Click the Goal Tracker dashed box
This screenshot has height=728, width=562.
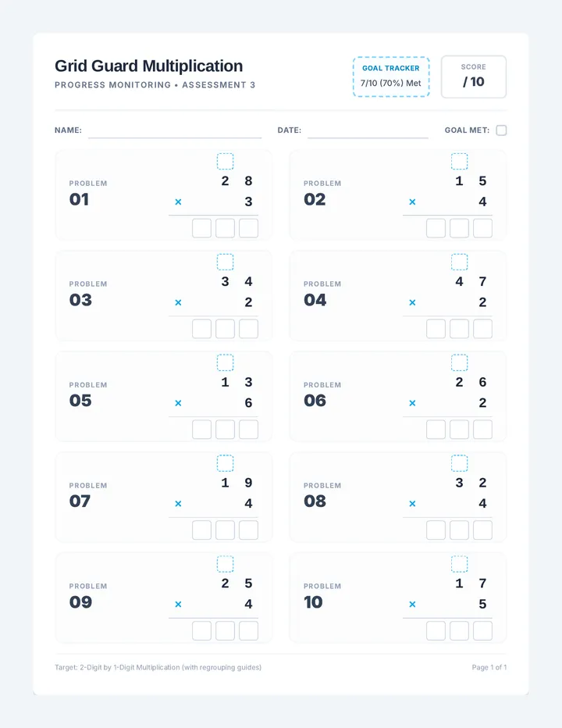click(x=391, y=77)
